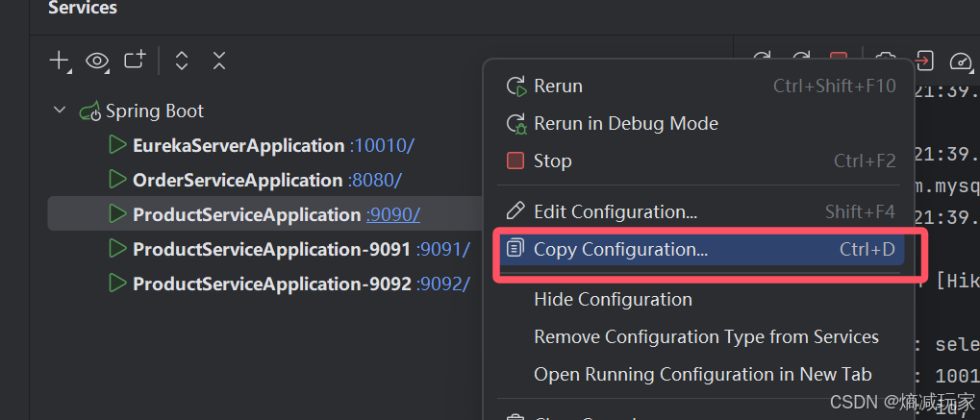Open the :9090/ port link

393,214
